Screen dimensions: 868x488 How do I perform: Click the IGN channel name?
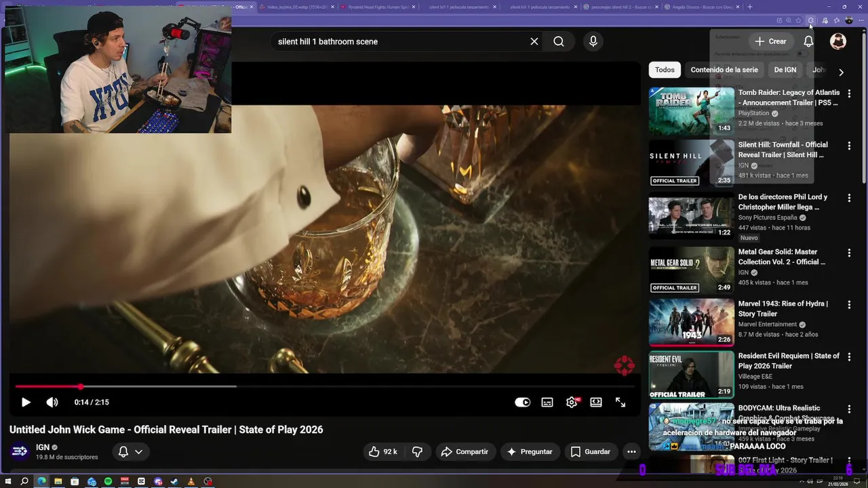coord(43,447)
